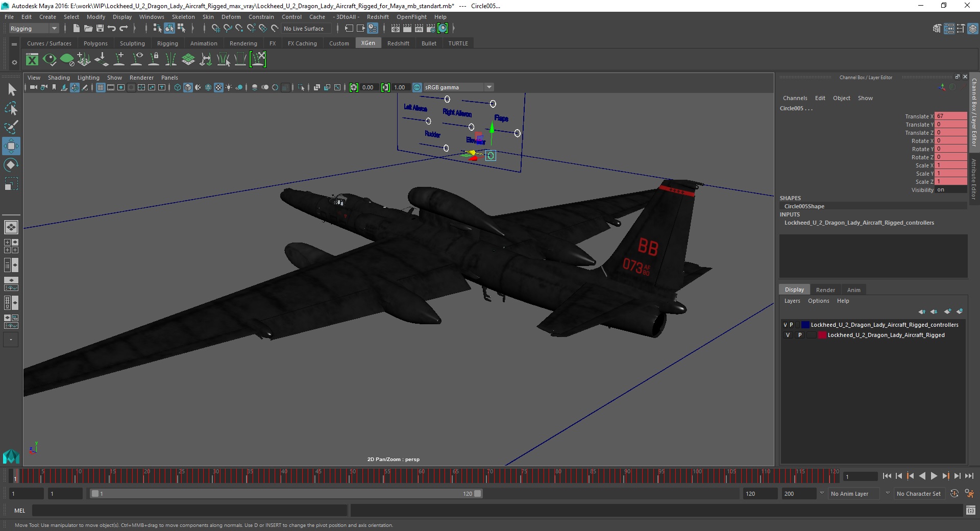Expand layout quick-select arrow below panels
This screenshot has height=531, width=980.
[11, 340]
